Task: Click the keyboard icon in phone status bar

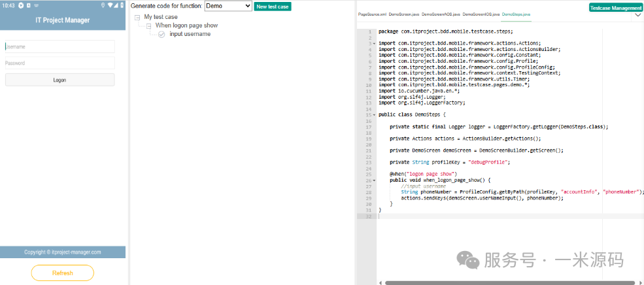Action: [x=36, y=6]
